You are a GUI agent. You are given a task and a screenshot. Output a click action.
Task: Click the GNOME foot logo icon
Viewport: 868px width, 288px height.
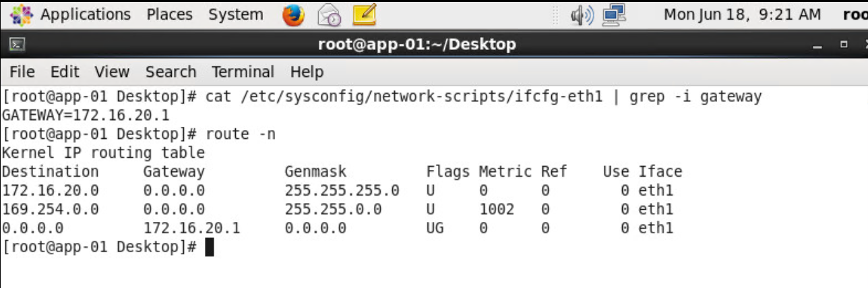pos(21,14)
